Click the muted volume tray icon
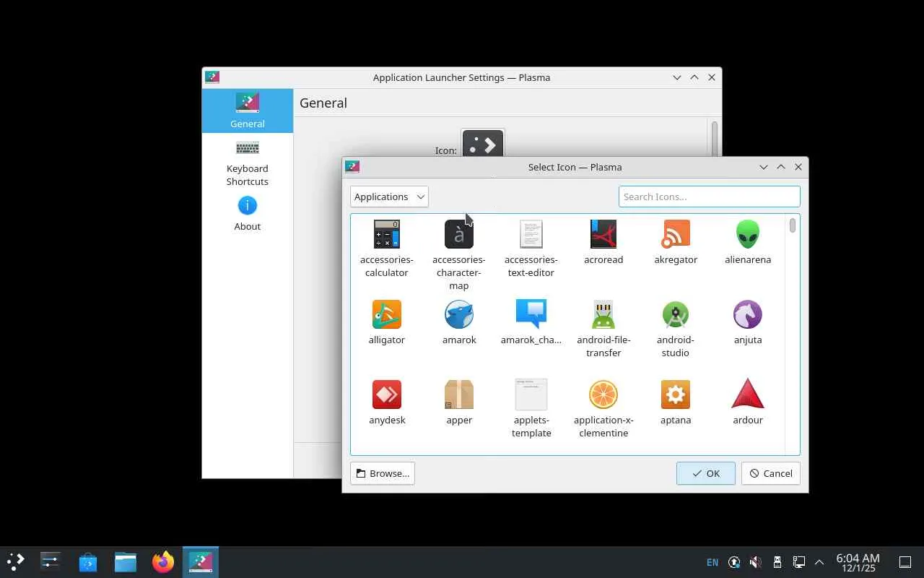 point(755,562)
